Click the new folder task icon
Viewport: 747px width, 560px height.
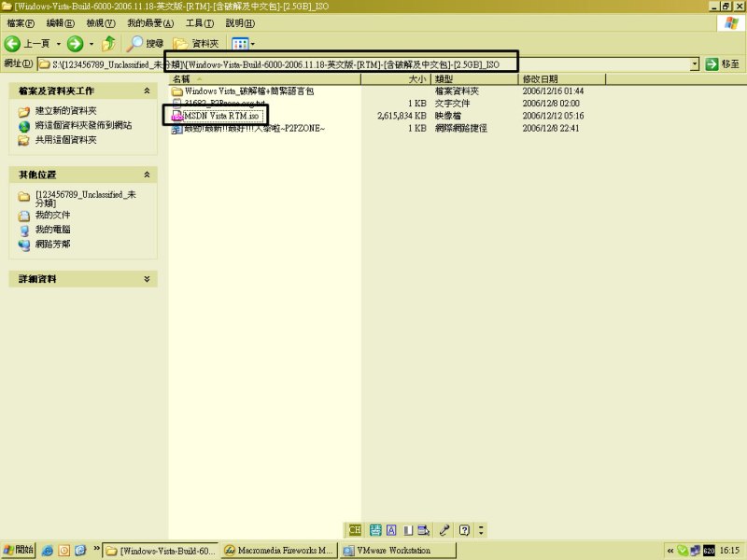point(24,112)
